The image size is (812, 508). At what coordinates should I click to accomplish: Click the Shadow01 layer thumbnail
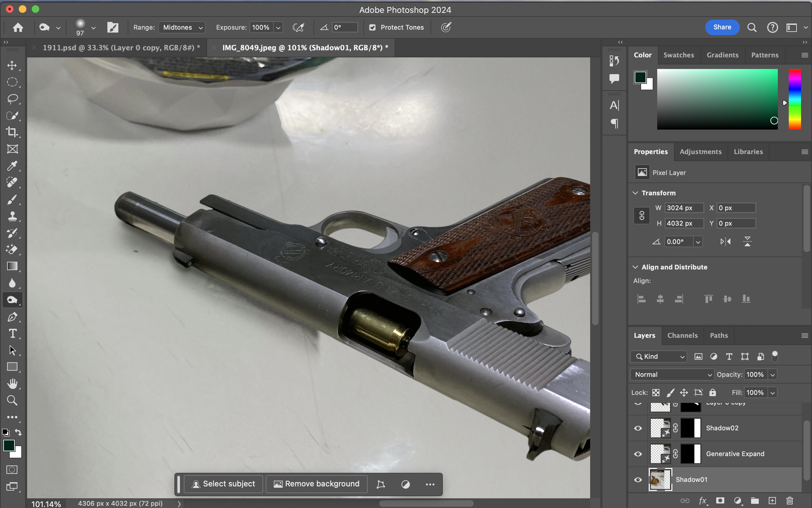pyautogui.click(x=660, y=479)
